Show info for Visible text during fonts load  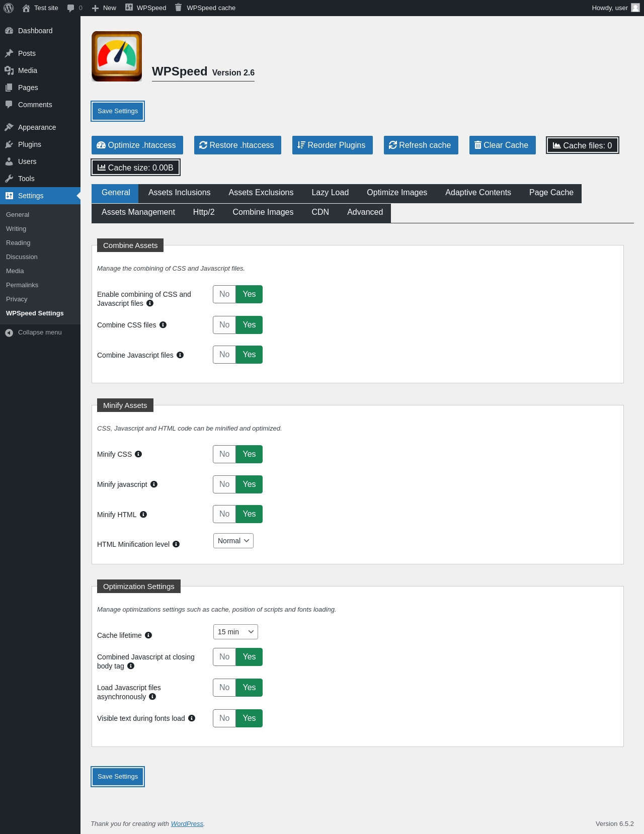point(192,718)
